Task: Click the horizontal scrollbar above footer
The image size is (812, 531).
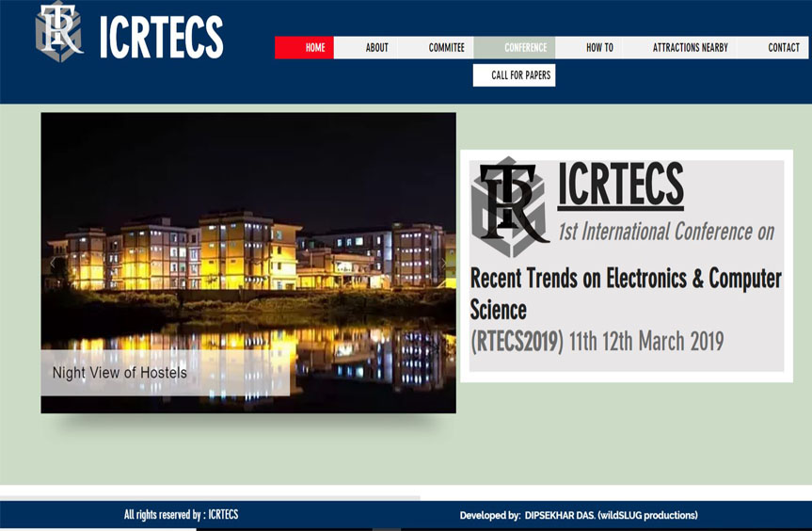Action: click(210, 498)
